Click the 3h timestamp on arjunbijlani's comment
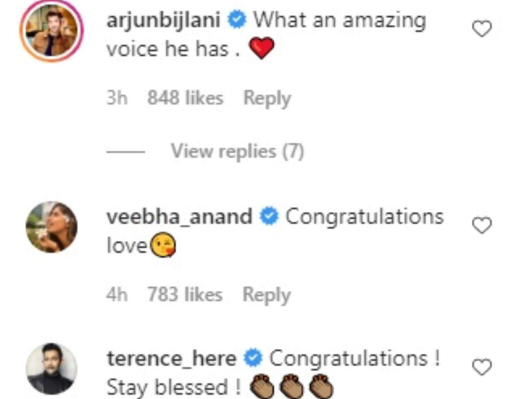 (117, 98)
